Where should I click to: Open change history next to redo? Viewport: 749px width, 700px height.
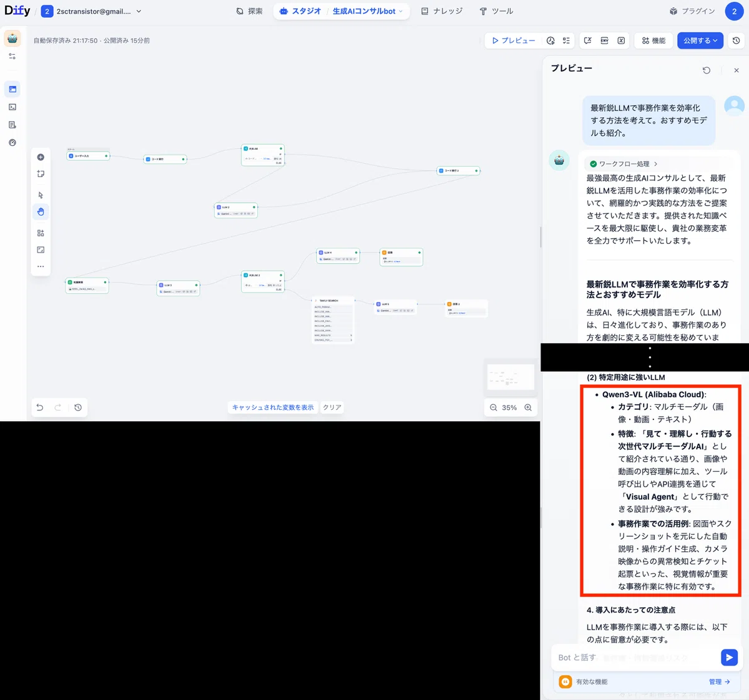(78, 407)
